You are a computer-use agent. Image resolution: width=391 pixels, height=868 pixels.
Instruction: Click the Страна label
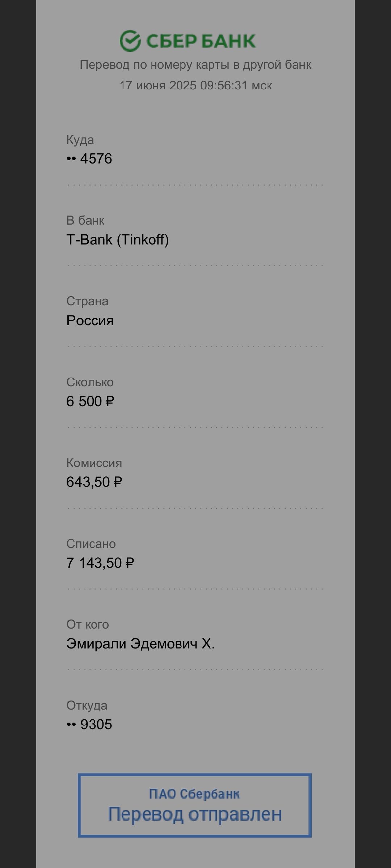point(87,301)
